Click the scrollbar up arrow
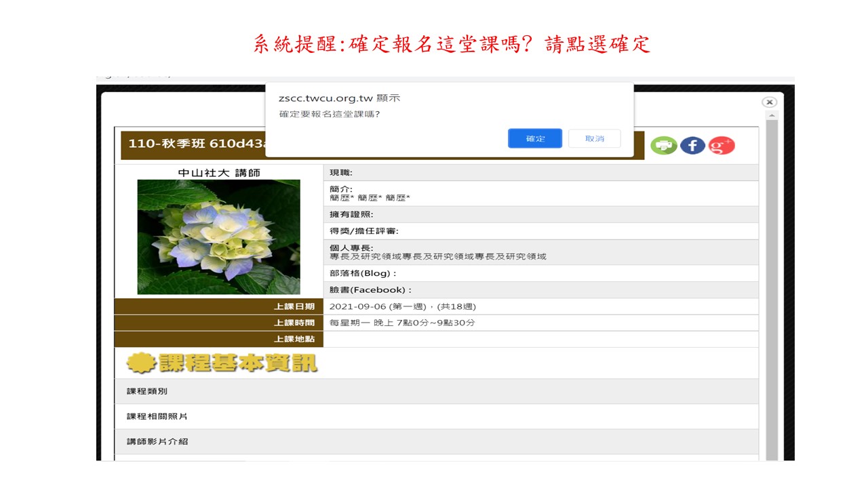This screenshot has width=868, height=488. pos(772,116)
